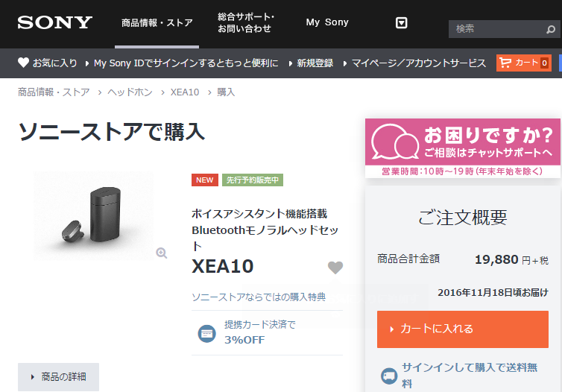
Task: Click the 商品の詳細 button
Action: pyautogui.click(x=58, y=377)
